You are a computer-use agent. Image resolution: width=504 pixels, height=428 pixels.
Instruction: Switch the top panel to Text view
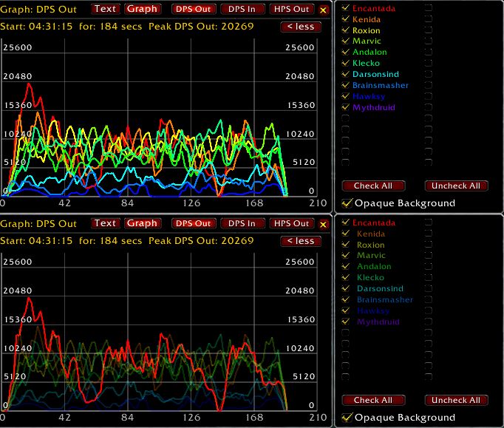pyautogui.click(x=106, y=9)
